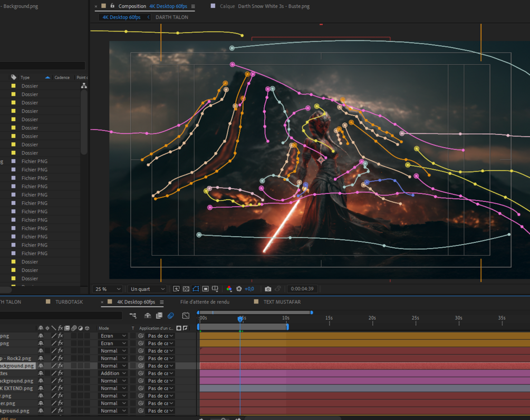Click the project flowchart view icon
Image resolution: width=530 pixels, height=420 pixels.
point(84,86)
